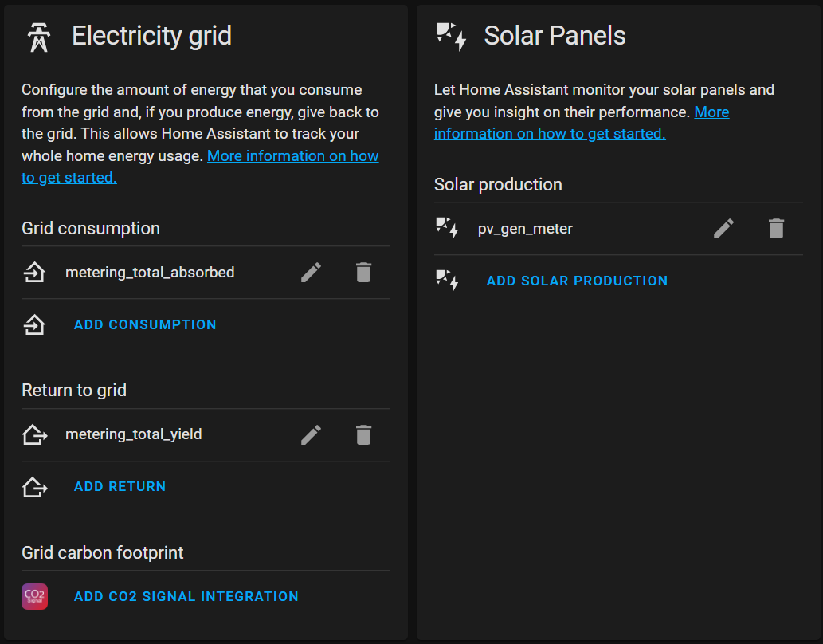
Task: Click the Electricity grid pylon icon
Action: click(38, 36)
